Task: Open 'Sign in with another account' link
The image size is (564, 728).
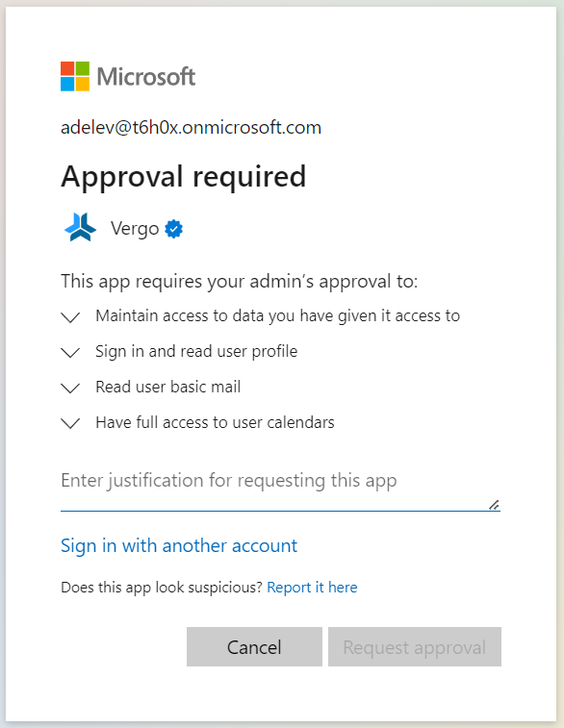Action: tap(179, 545)
